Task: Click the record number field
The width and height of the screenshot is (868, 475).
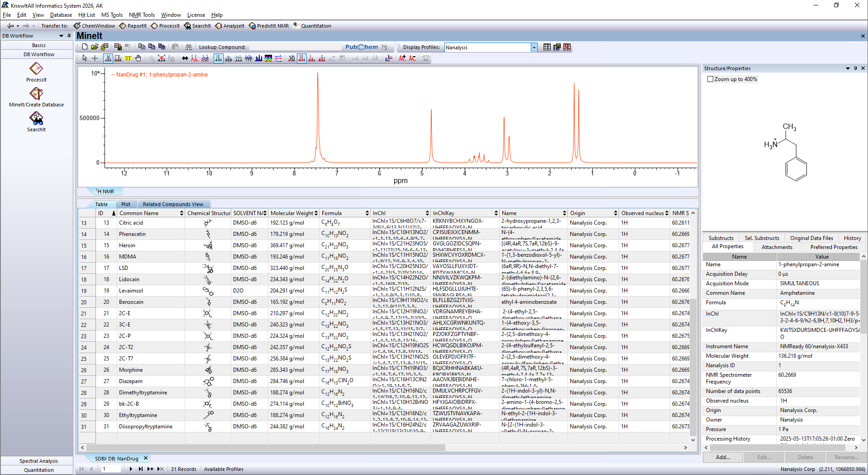Action: click(x=111, y=469)
